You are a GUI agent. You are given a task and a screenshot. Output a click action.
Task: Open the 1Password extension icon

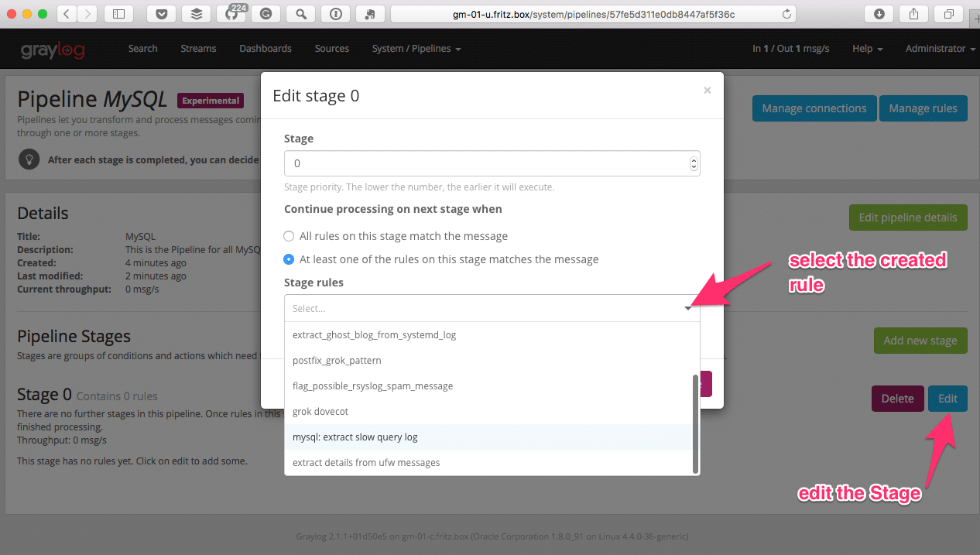(x=335, y=14)
